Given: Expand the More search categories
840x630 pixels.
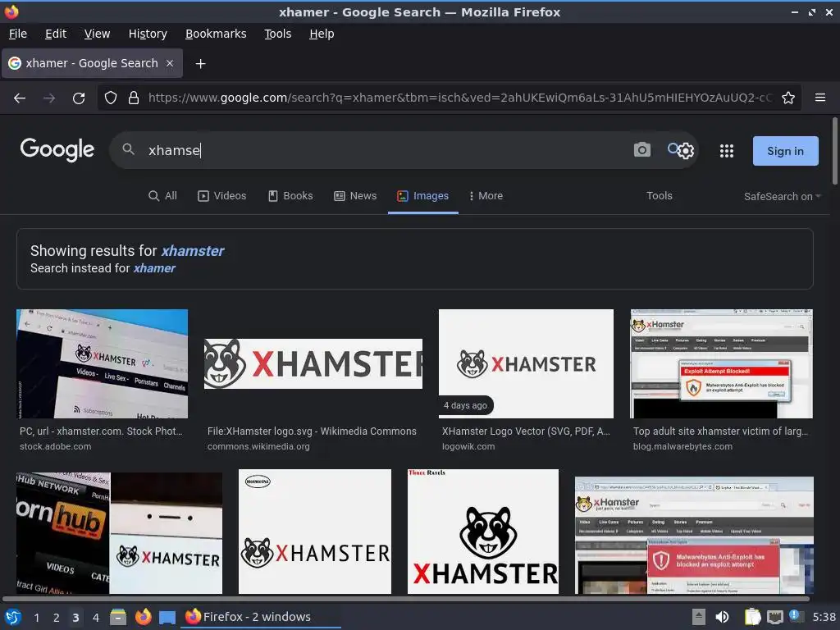Looking at the screenshot, I should pyautogui.click(x=486, y=196).
